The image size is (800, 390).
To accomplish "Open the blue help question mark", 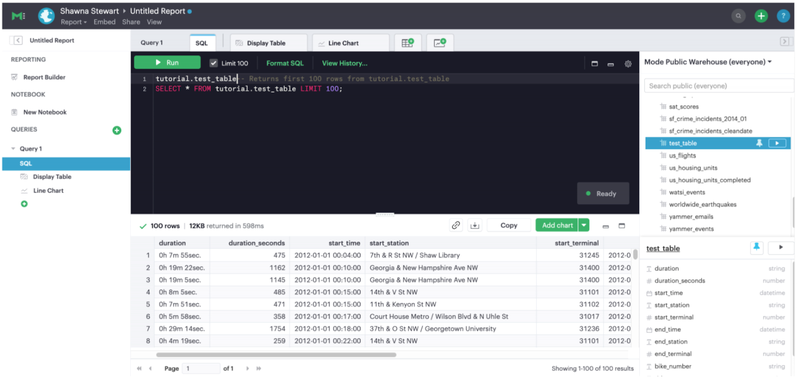I will [783, 16].
